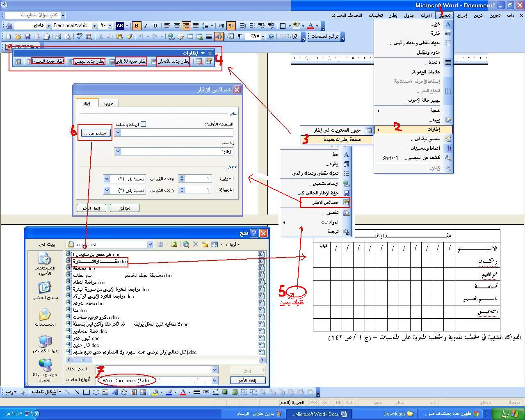Open أنواع الملفات Word Documents dropdown
The image size is (525, 420).
pos(214,381)
